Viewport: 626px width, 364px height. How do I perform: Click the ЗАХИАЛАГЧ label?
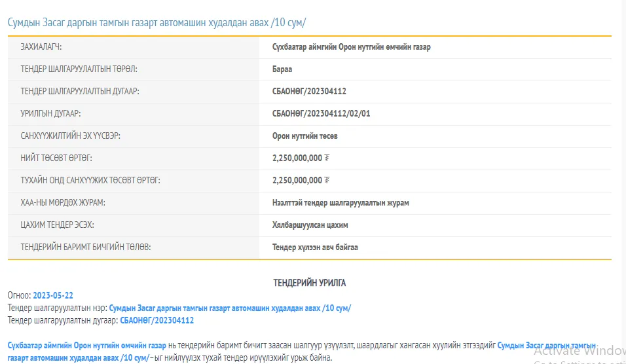41,47
